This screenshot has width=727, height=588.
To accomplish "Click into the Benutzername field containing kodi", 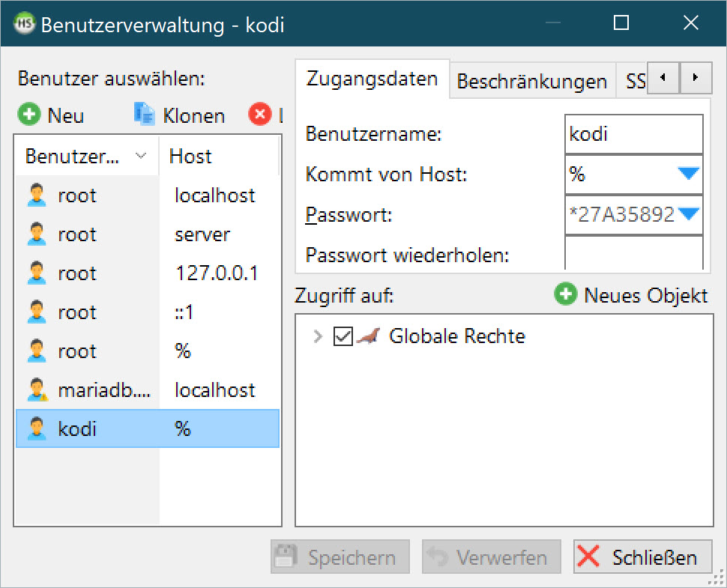I will (x=634, y=134).
